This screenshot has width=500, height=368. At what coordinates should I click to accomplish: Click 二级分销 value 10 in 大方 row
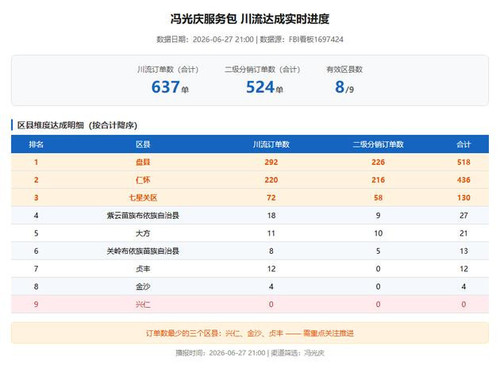(x=378, y=233)
